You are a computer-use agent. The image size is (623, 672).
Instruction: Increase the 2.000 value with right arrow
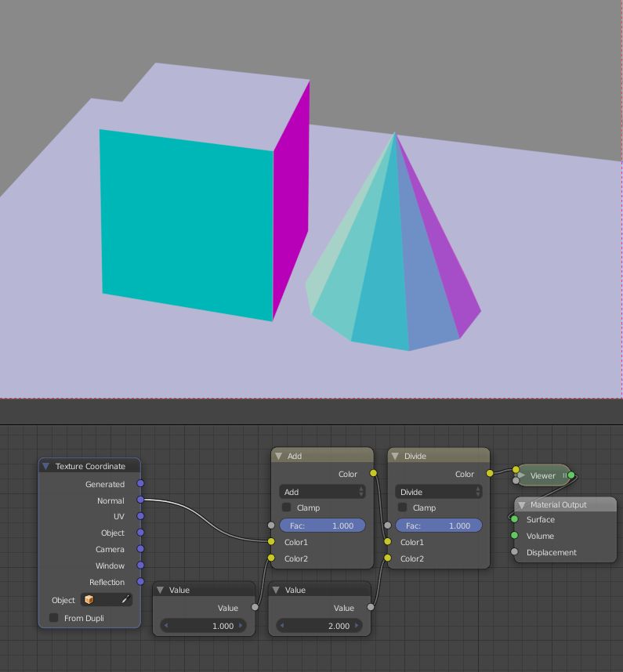point(357,626)
